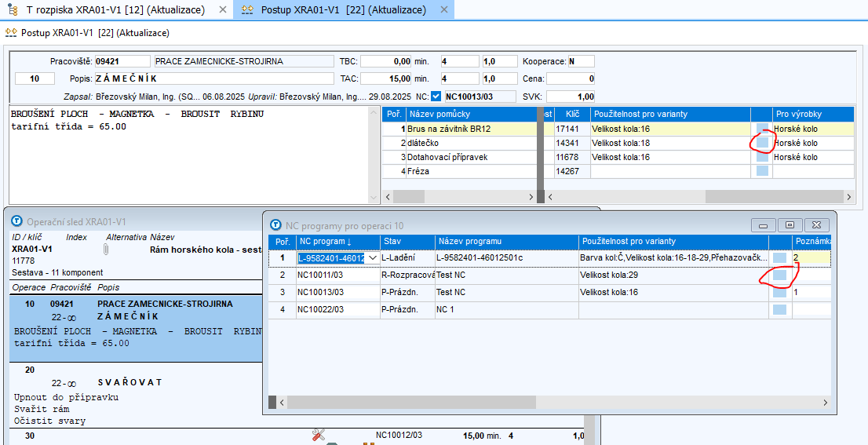Click the blue square in the NC10013/03 row
Image resolution: width=868 pixels, height=445 pixels.
click(x=780, y=293)
